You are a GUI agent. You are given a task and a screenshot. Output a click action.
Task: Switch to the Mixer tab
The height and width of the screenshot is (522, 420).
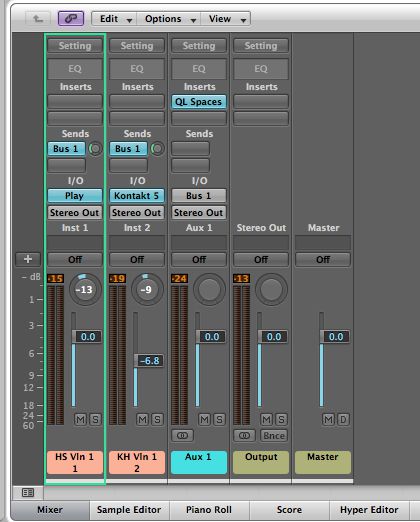(50, 510)
